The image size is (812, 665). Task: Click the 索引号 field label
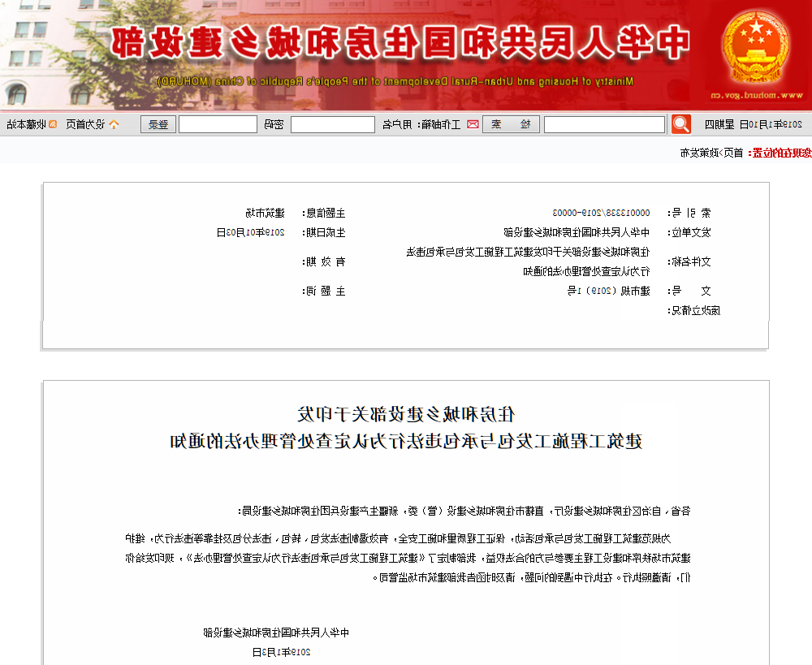point(689,213)
